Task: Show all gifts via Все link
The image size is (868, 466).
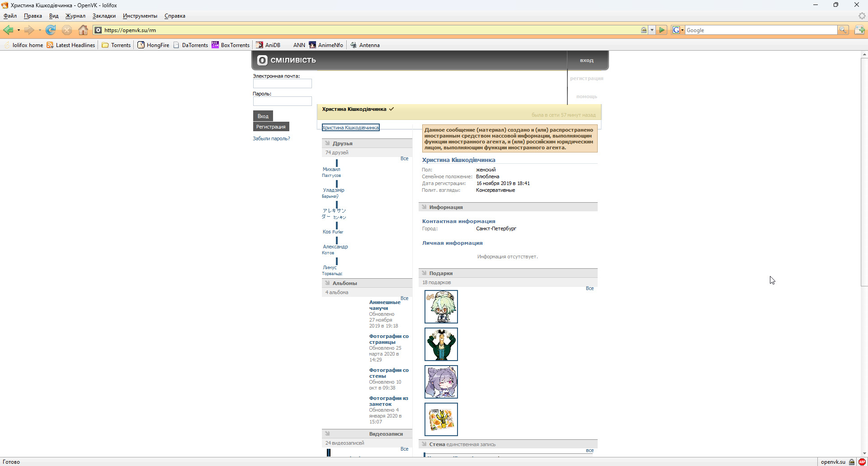Action: click(590, 288)
